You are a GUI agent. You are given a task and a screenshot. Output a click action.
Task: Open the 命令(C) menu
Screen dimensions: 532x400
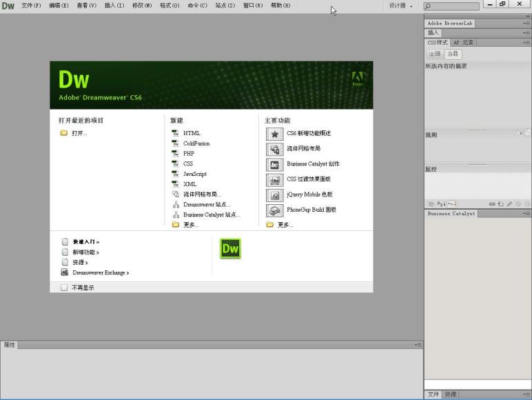(197, 6)
